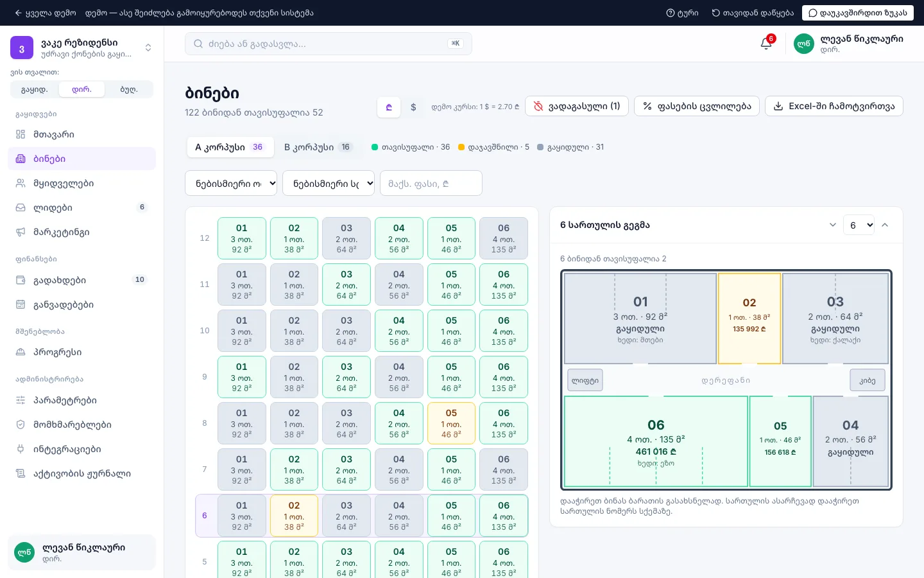The image size is (924, 578).
Task: Open მარკეტინგი megaphone icon in sidebar
Action: point(21,232)
